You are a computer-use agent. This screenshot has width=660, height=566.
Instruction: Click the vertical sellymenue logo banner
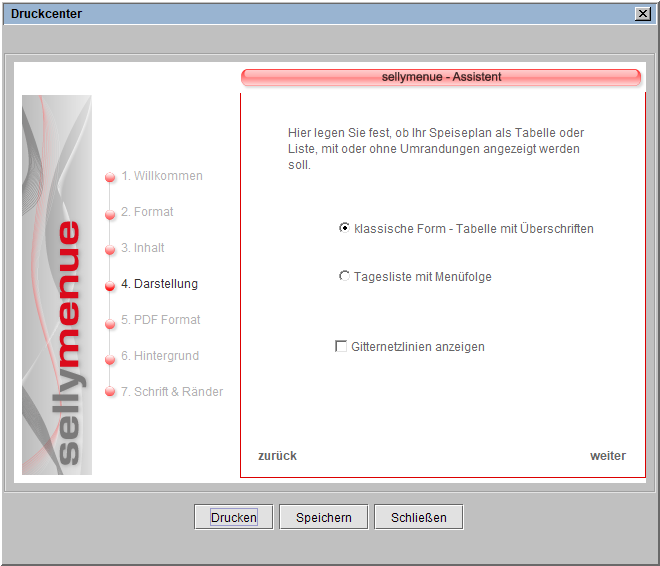[57, 285]
